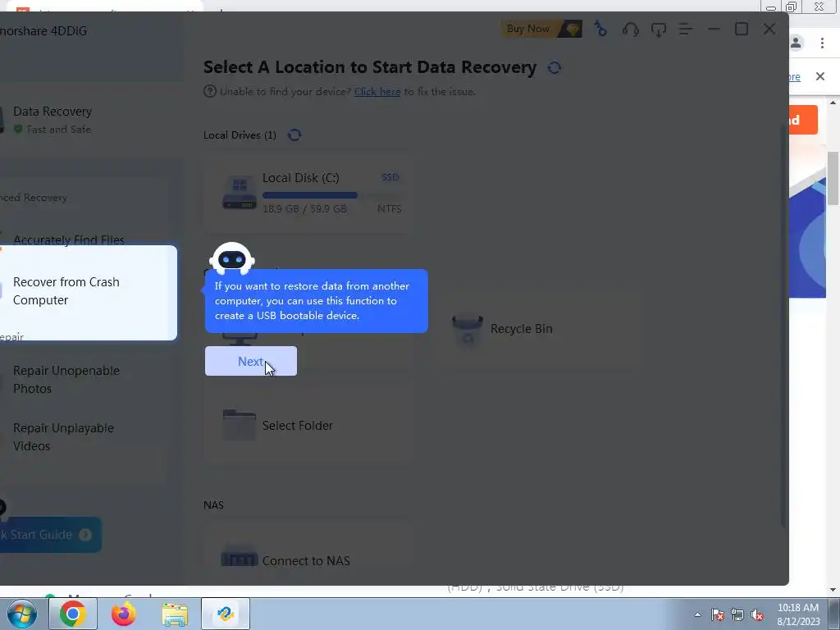Select Local Disk (C:) drive card
Screen dimensions: 840x630
[x=307, y=193]
